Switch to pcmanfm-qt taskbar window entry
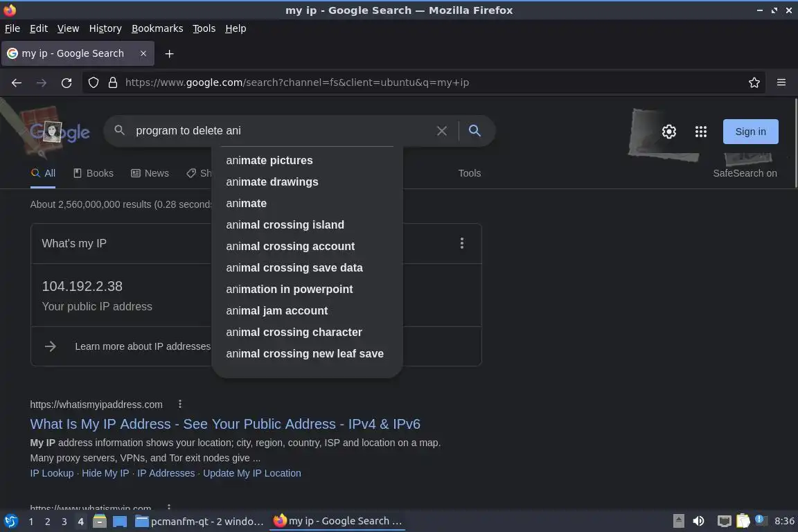 (x=199, y=521)
